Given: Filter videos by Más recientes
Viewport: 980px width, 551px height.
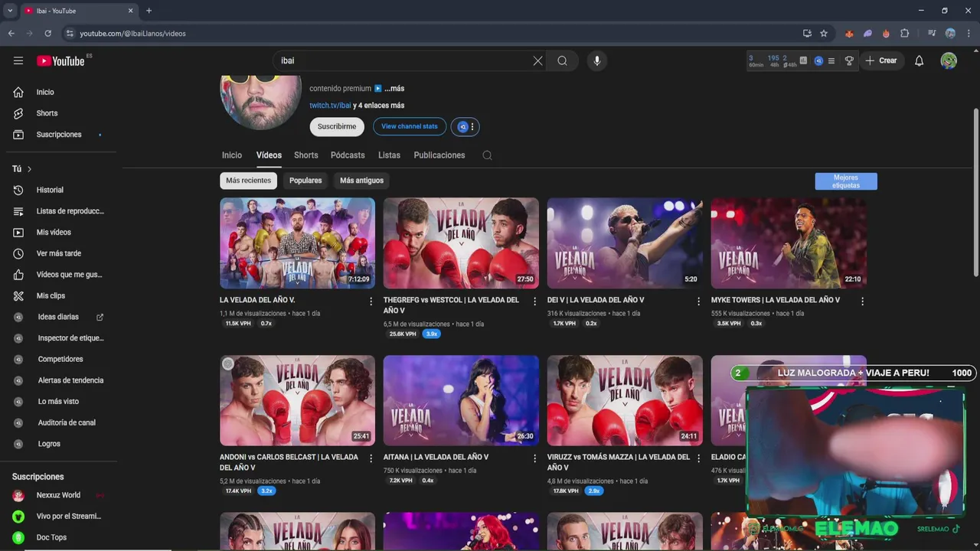Looking at the screenshot, I should point(248,181).
